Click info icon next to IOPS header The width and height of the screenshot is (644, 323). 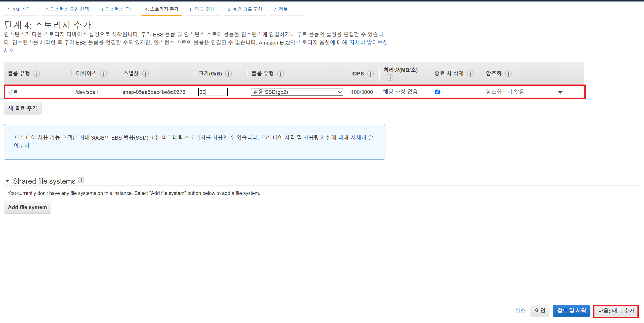point(370,74)
